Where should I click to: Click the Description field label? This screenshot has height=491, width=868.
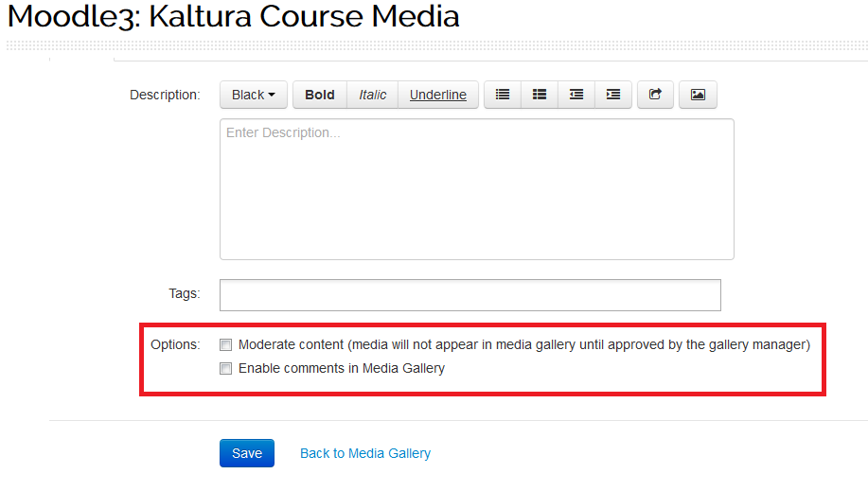click(165, 95)
